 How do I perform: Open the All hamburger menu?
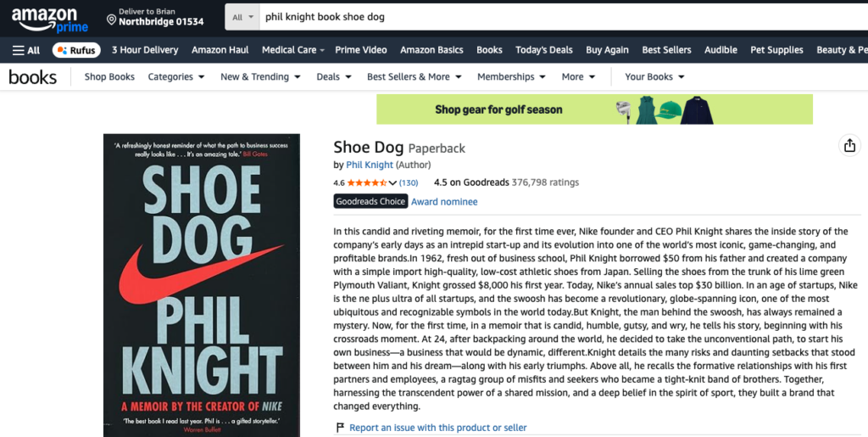click(25, 50)
